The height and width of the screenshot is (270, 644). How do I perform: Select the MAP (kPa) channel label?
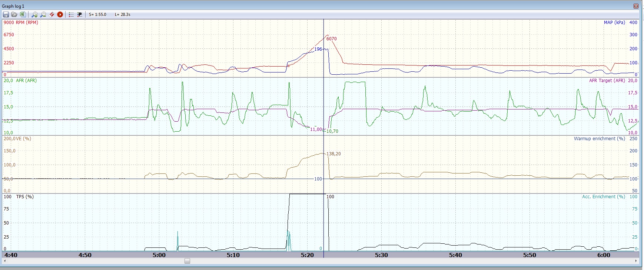(614, 23)
